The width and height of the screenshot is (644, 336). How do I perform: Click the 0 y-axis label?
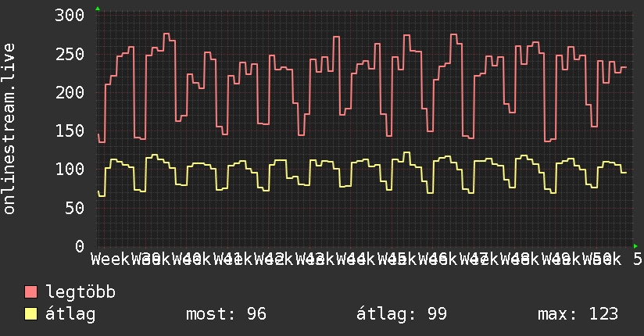(x=80, y=246)
